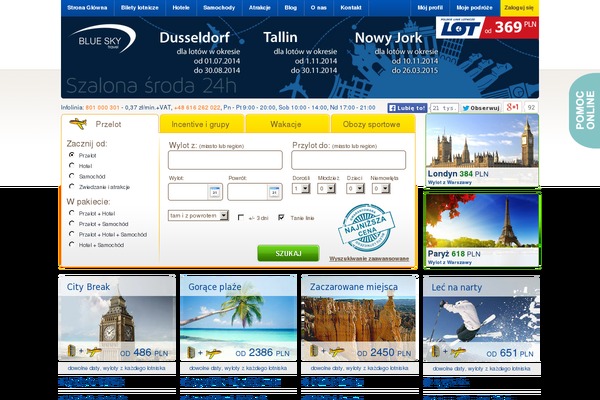
Task: Click hotel and plane icons on Leć na narty card
Action: (x=448, y=351)
